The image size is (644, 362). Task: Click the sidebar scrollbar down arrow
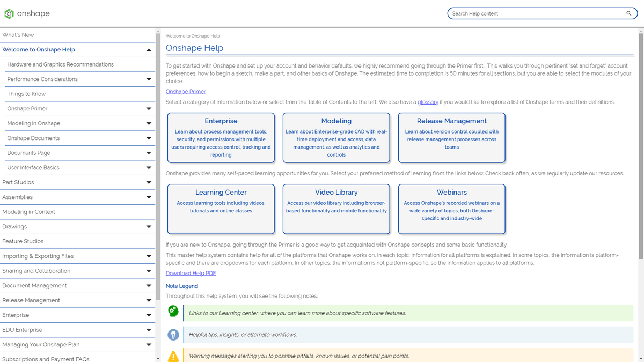point(158,358)
